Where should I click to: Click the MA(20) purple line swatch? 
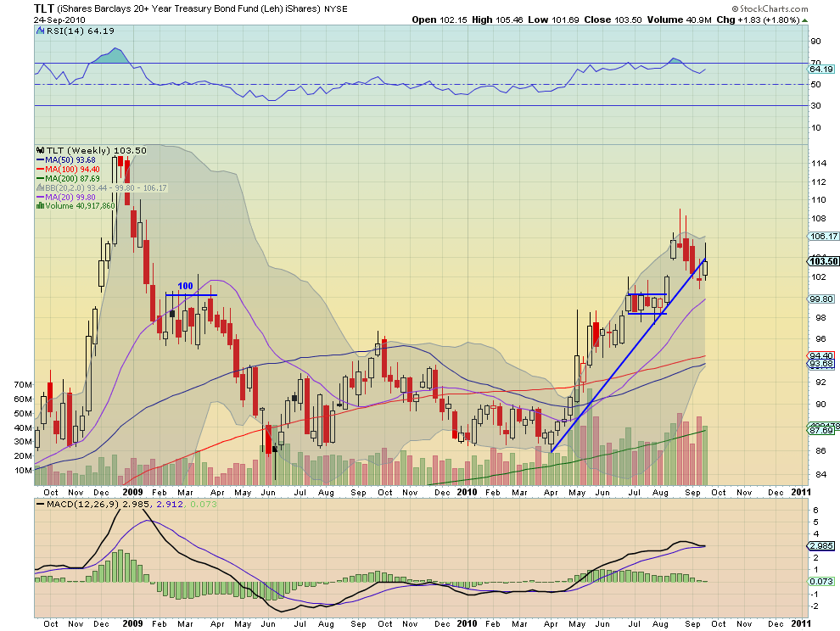click(40, 197)
